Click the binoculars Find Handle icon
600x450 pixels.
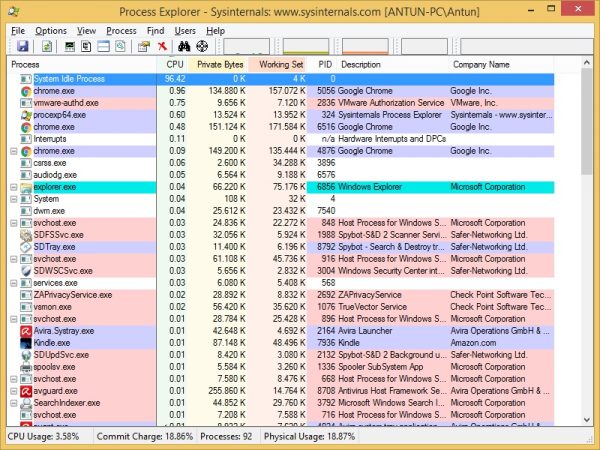click(x=184, y=47)
